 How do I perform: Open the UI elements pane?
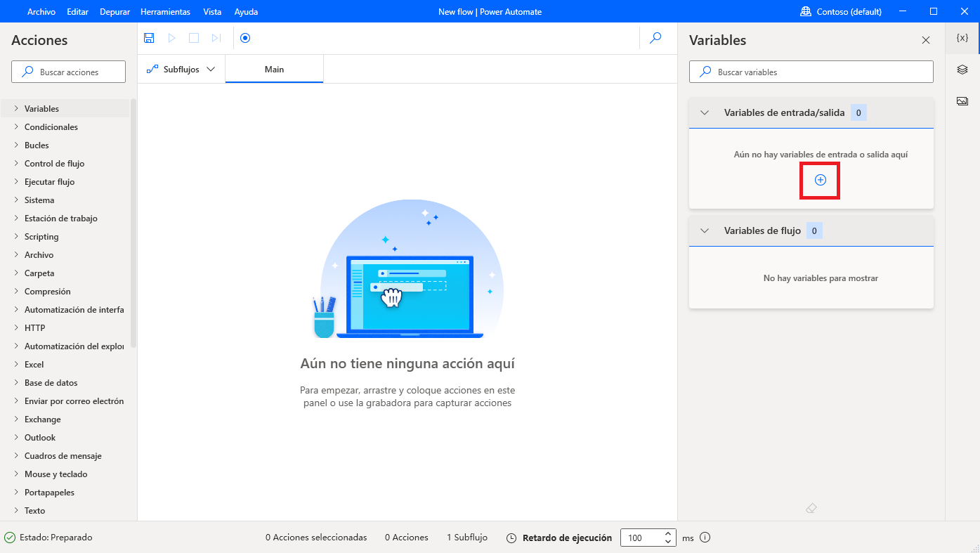pyautogui.click(x=962, y=70)
